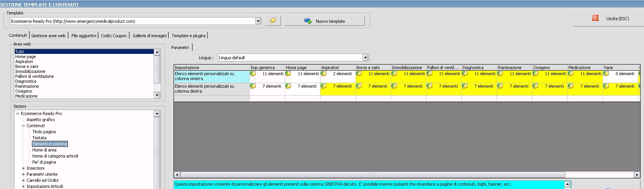The width and height of the screenshot is (644, 189).
Task: Open folder icon in Borse e zaini colonna destra cell
Action: click(x=359, y=86)
